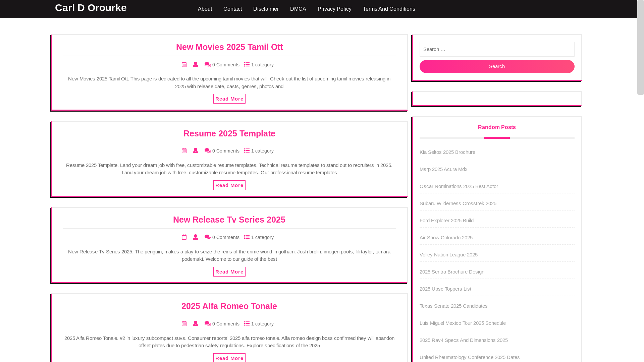Open the Privacy Policy page
The width and height of the screenshot is (644, 362).
click(334, 9)
